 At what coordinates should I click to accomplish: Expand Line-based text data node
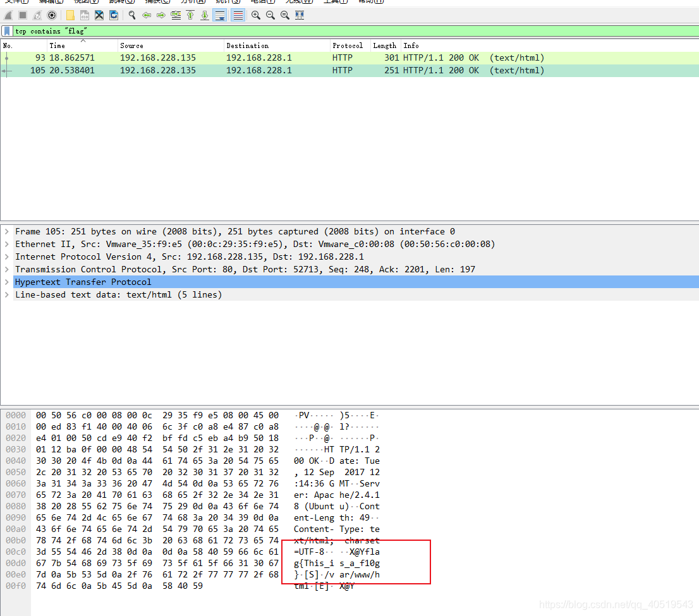point(7,294)
